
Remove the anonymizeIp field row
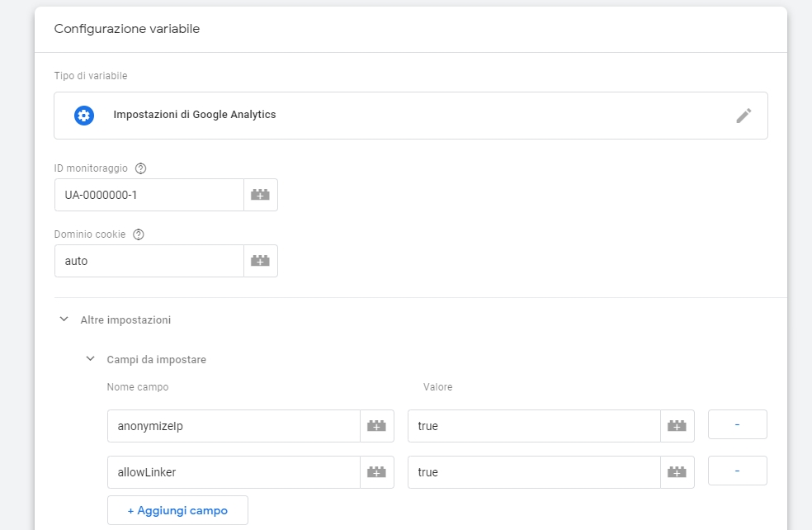click(x=737, y=425)
